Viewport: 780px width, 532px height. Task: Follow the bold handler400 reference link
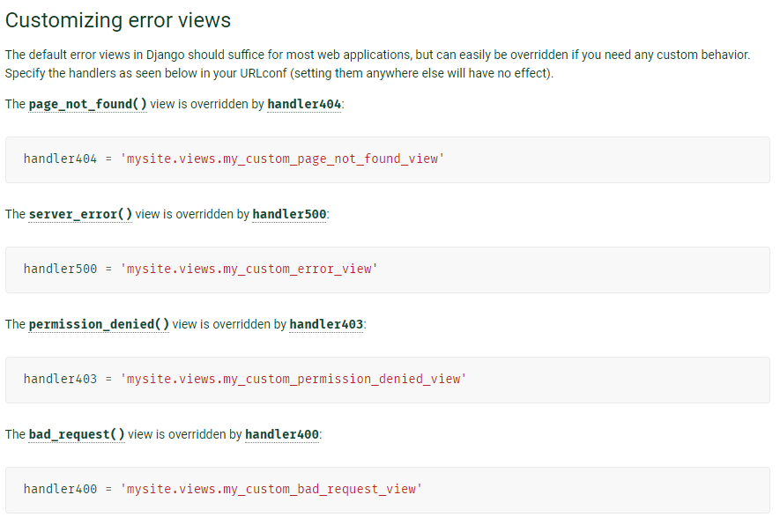282,434
